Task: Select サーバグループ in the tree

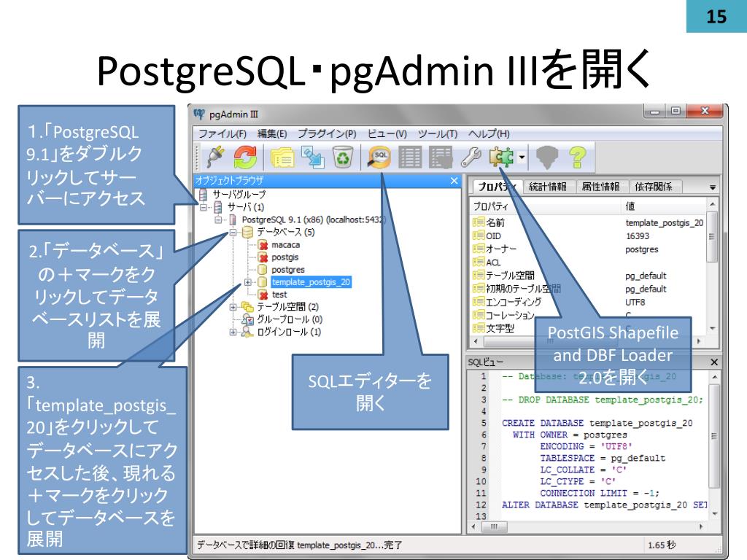Action: click(x=239, y=194)
